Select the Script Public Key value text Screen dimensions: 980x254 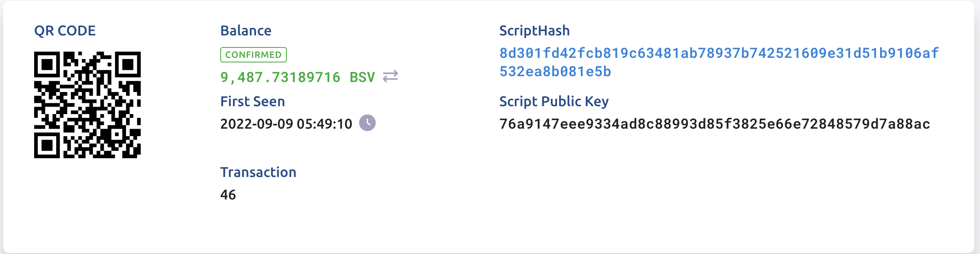(714, 124)
